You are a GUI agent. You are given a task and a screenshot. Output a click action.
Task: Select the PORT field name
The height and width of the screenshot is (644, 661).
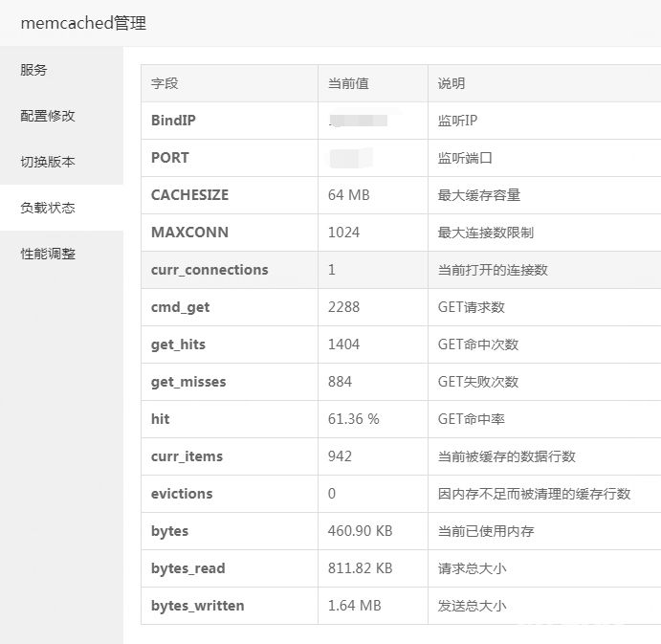170,158
